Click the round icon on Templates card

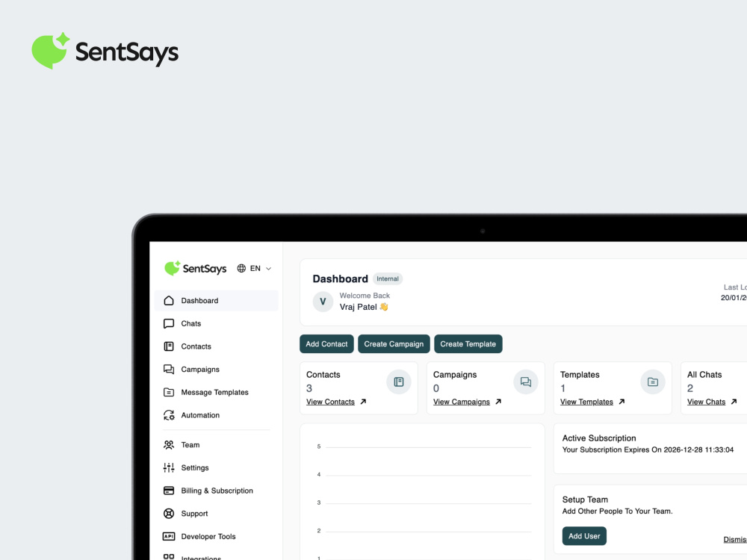tap(653, 382)
